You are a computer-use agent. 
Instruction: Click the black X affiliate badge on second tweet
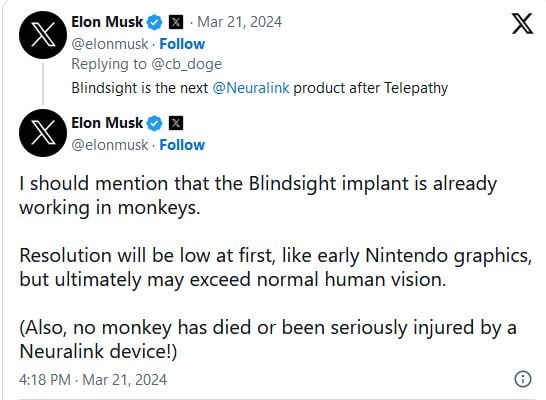pyautogui.click(x=176, y=123)
